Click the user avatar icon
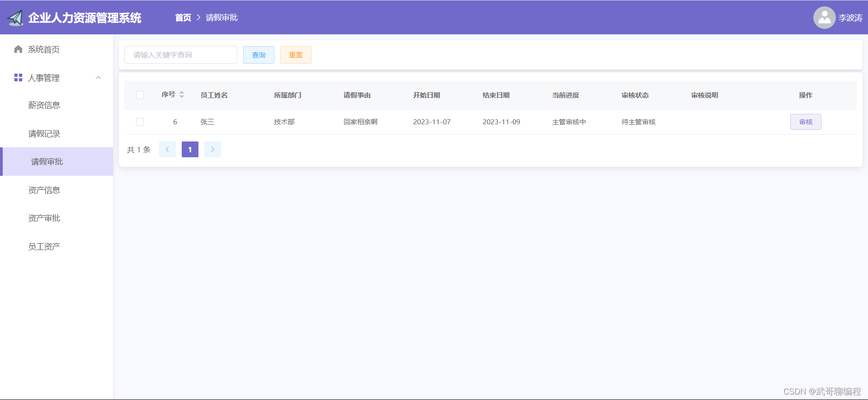Screen dimensions: 868x400 pos(824,18)
